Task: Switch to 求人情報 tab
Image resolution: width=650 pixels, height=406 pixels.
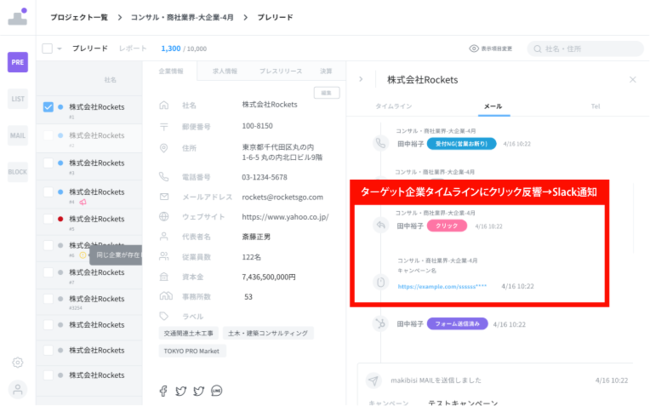Action: tap(225, 71)
